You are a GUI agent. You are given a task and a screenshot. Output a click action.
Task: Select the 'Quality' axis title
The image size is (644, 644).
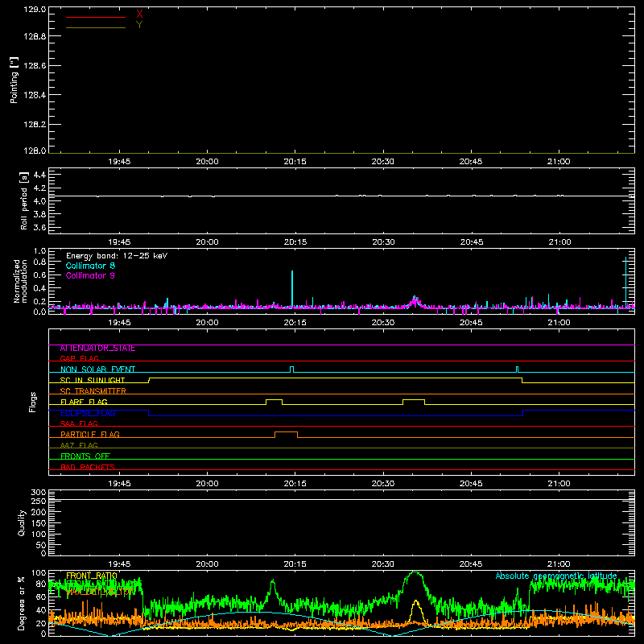click(x=22, y=522)
